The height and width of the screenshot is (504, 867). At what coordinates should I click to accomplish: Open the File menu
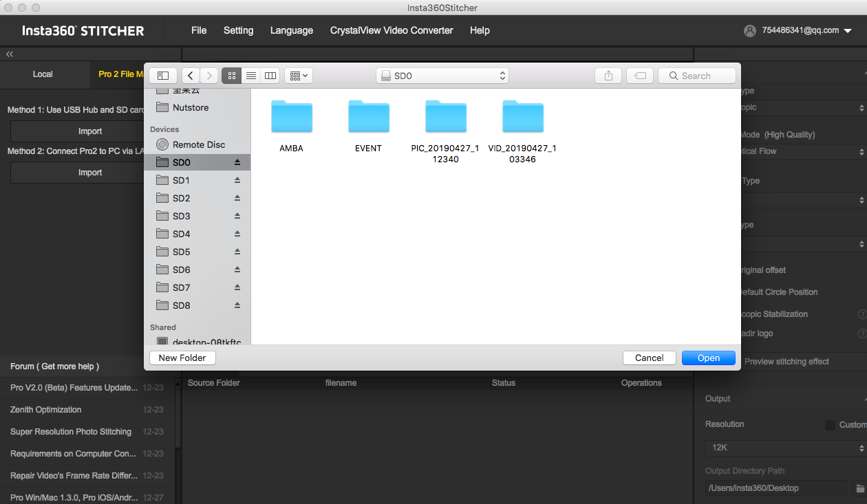pyautogui.click(x=199, y=30)
